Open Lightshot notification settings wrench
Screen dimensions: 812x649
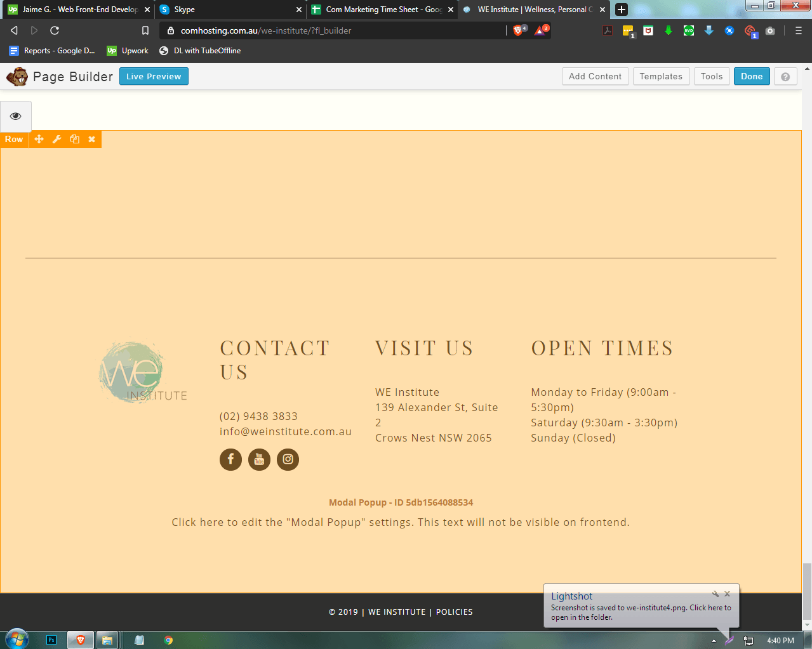pos(715,594)
